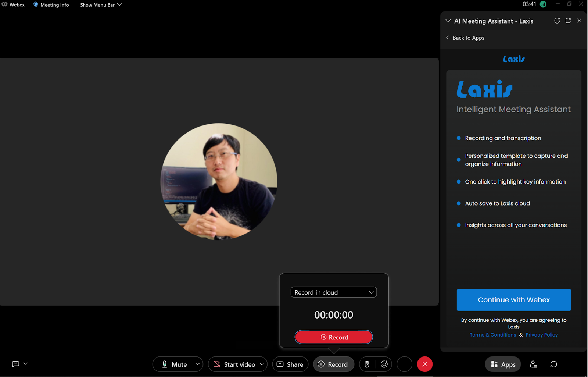
Task: Open Laxis Terms & Conditions link
Action: tap(493, 335)
